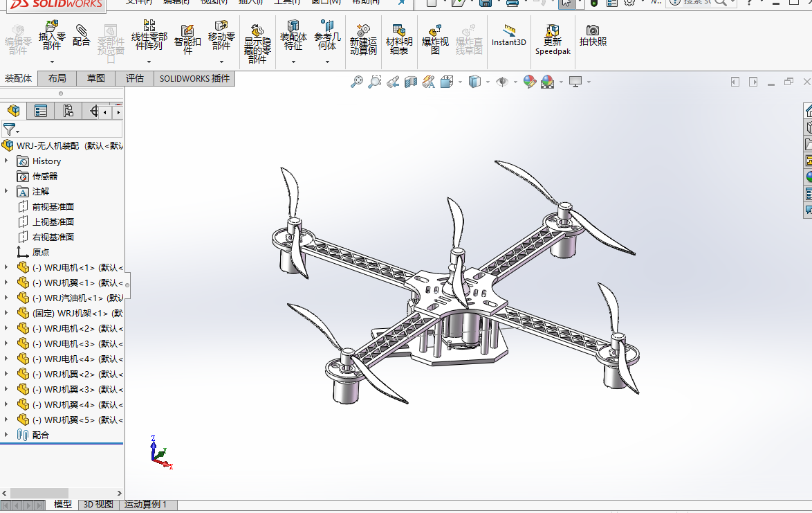Screen dimensions: 812x513
Task: Click the Select cursor tool toggle
Action: (566, 3)
